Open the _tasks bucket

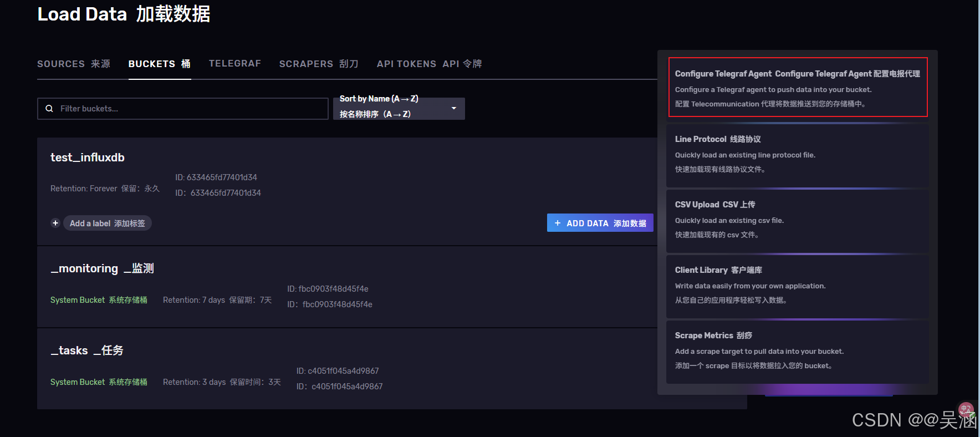pos(87,350)
